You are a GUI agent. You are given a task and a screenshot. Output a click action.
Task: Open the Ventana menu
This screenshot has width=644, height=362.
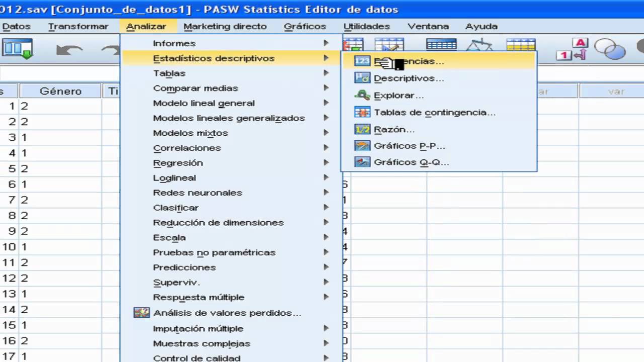point(428,26)
